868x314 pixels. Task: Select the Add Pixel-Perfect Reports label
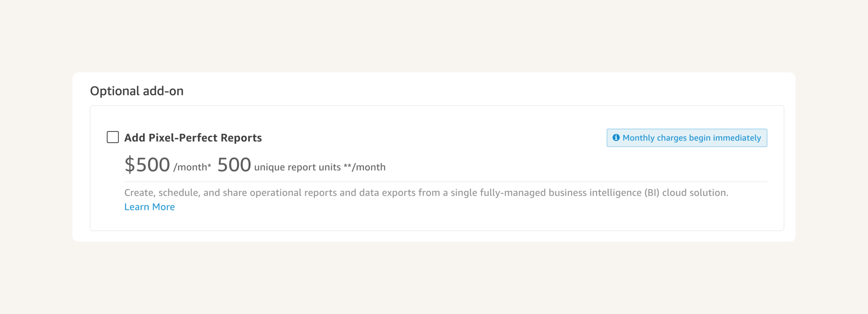(x=193, y=137)
